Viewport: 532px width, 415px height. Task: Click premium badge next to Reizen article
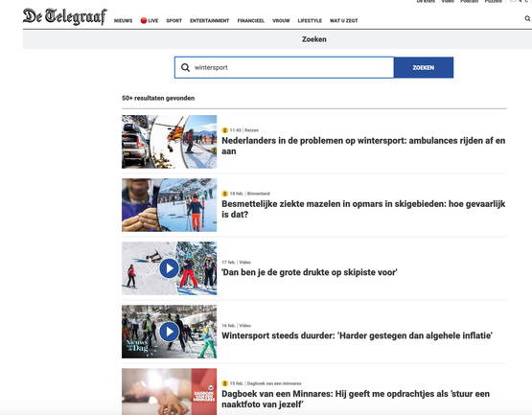coord(224,130)
